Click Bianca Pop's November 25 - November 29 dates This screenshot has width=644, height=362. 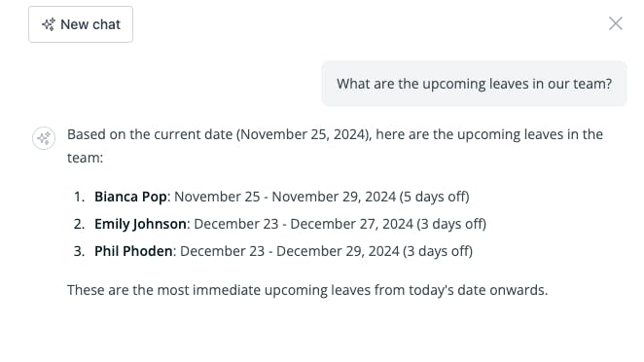[x=285, y=197]
